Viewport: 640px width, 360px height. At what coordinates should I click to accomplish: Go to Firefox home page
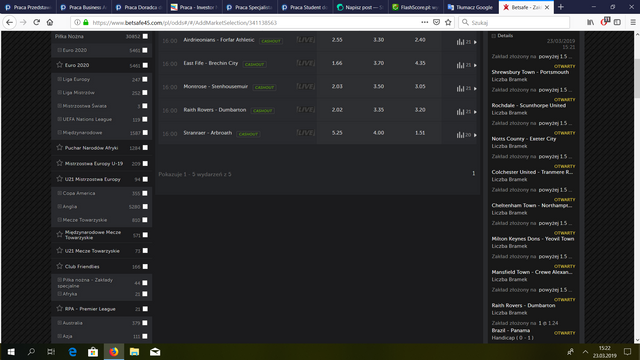pos(50,22)
